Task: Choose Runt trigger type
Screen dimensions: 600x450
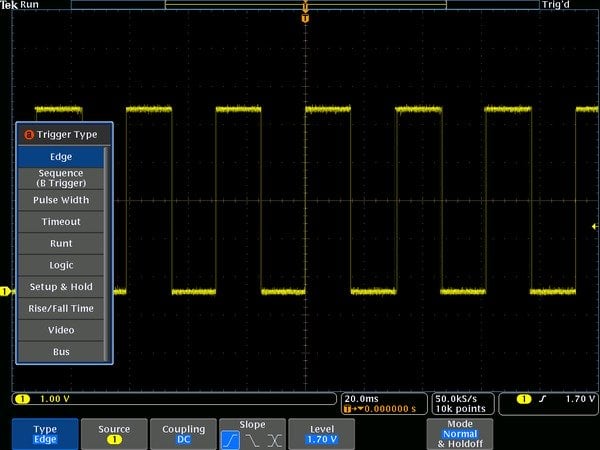Action: click(x=60, y=243)
